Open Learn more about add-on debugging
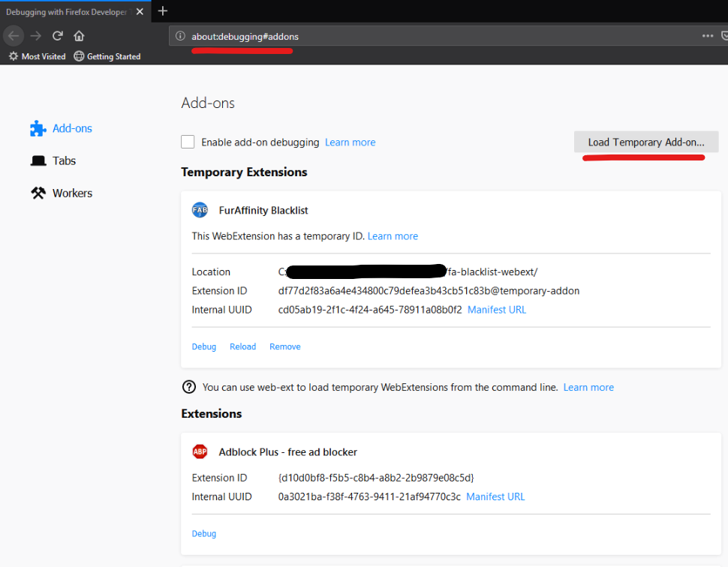 click(350, 142)
